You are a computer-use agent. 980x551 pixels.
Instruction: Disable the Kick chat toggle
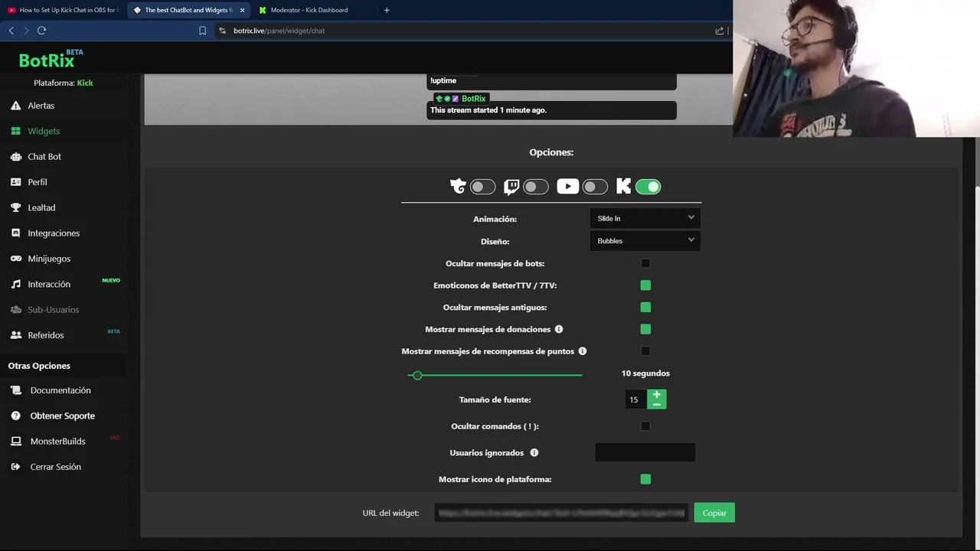tap(648, 186)
